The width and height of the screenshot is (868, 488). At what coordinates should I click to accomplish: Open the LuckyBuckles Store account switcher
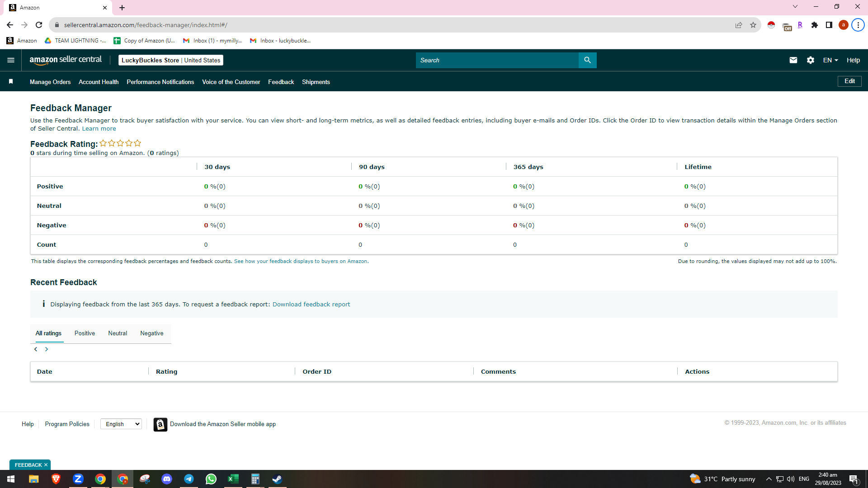tap(171, 60)
